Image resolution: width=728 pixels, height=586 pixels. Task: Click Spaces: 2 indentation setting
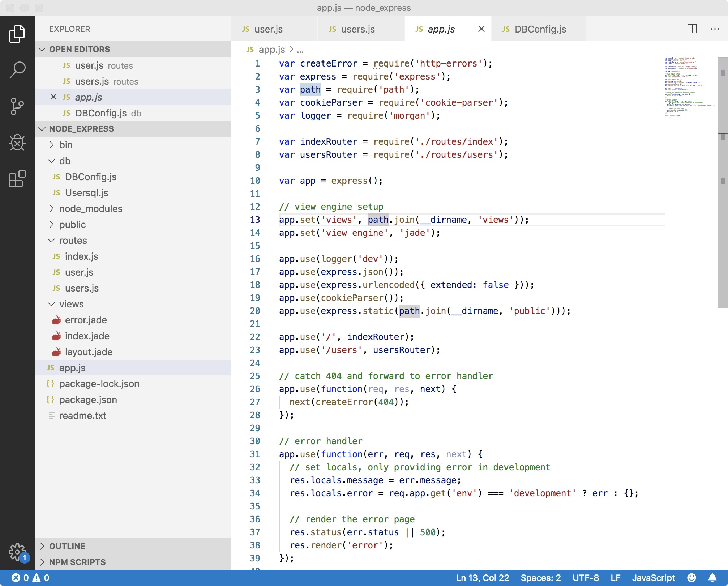pos(540,578)
